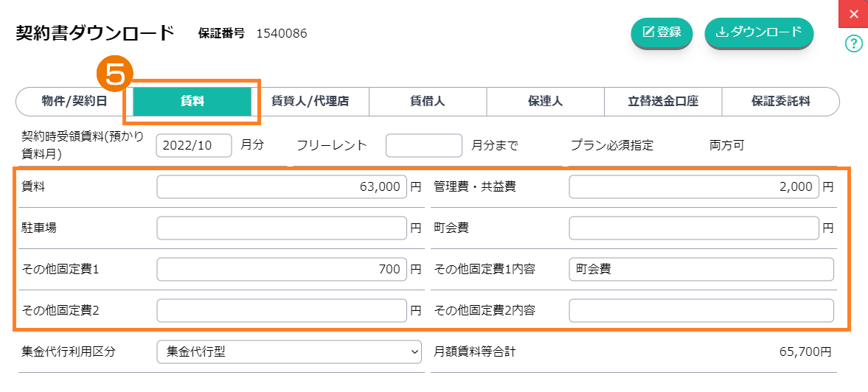868x392 pixels.
Task: Focus the その他固定費1 field showing 700
Action: (x=282, y=270)
